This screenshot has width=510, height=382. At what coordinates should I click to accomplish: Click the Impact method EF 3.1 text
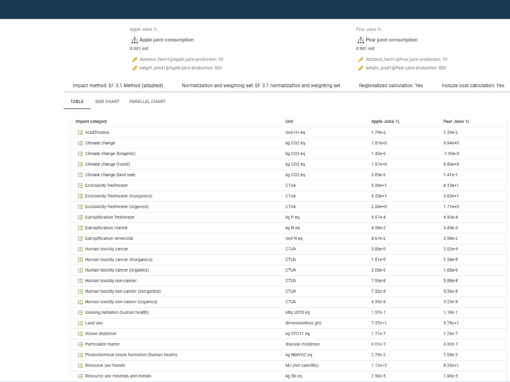[118, 86]
